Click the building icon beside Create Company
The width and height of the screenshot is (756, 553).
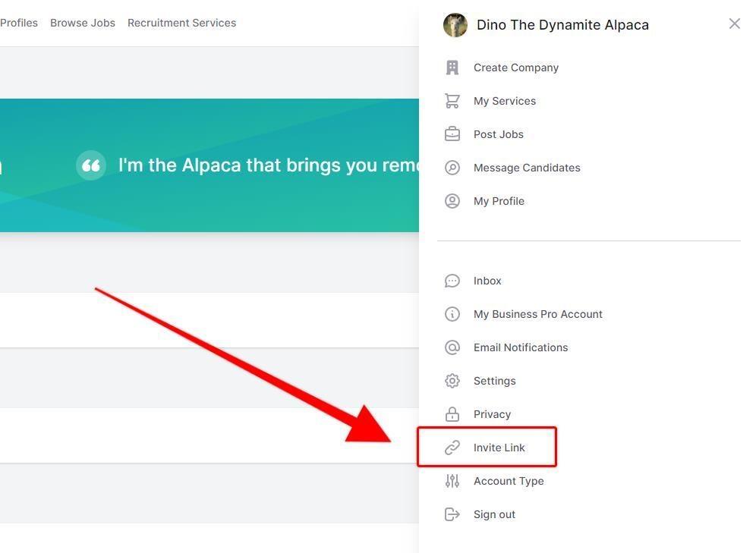(452, 68)
